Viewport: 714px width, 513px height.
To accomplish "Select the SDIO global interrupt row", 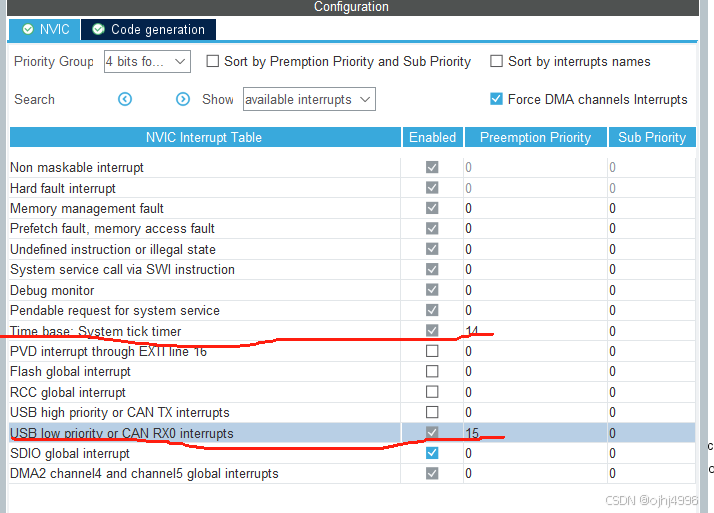I will 352,453.
